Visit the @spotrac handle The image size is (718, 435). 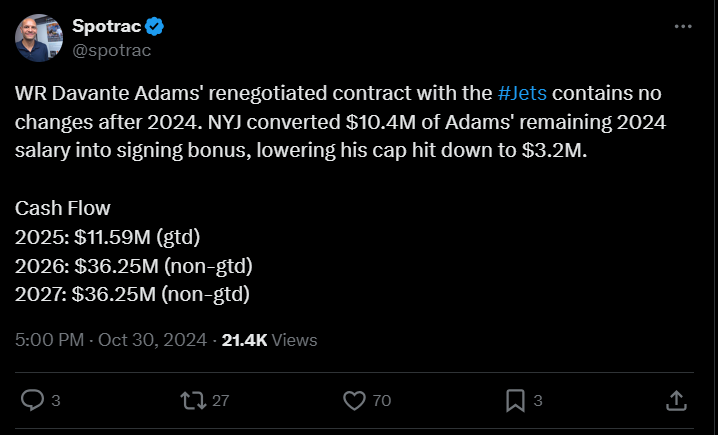pyautogui.click(x=111, y=48)
